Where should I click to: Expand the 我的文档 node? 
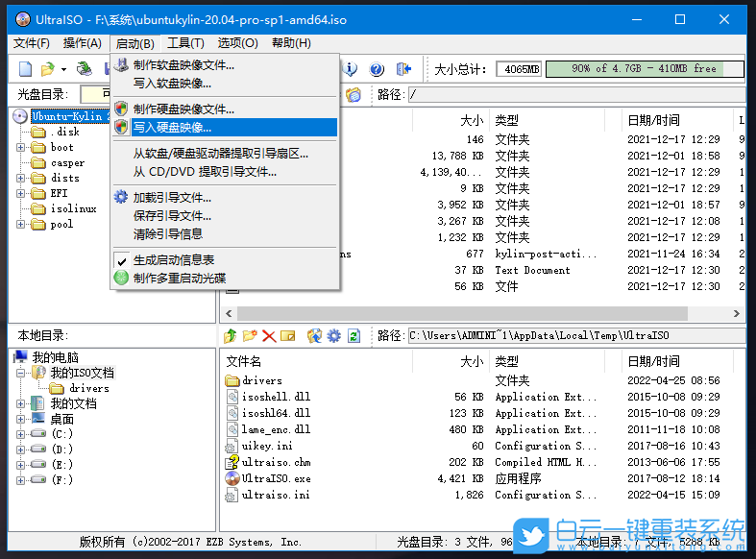pos(21,403)
